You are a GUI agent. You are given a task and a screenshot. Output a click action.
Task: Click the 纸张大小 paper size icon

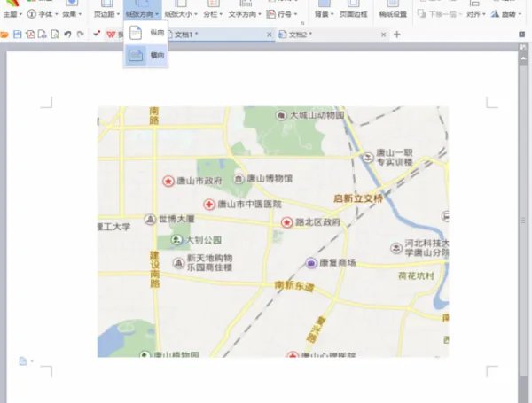pyautogui.click(x=181, y=4)
